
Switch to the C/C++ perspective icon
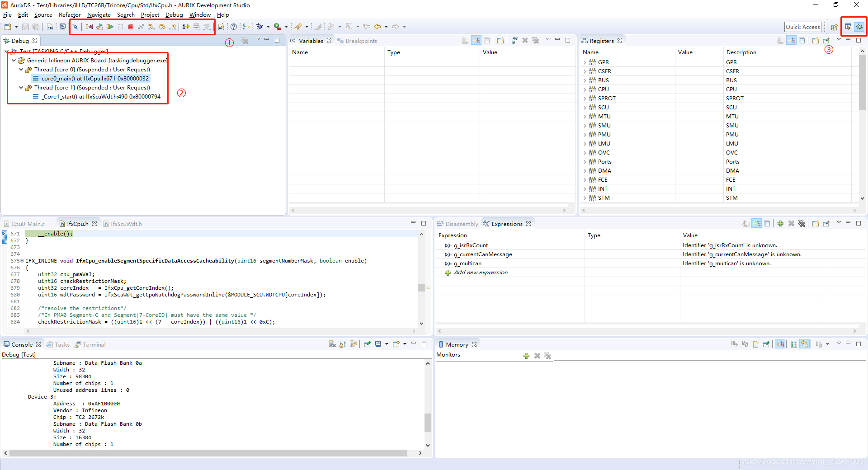pyautogui.click(x=849, y=27)
